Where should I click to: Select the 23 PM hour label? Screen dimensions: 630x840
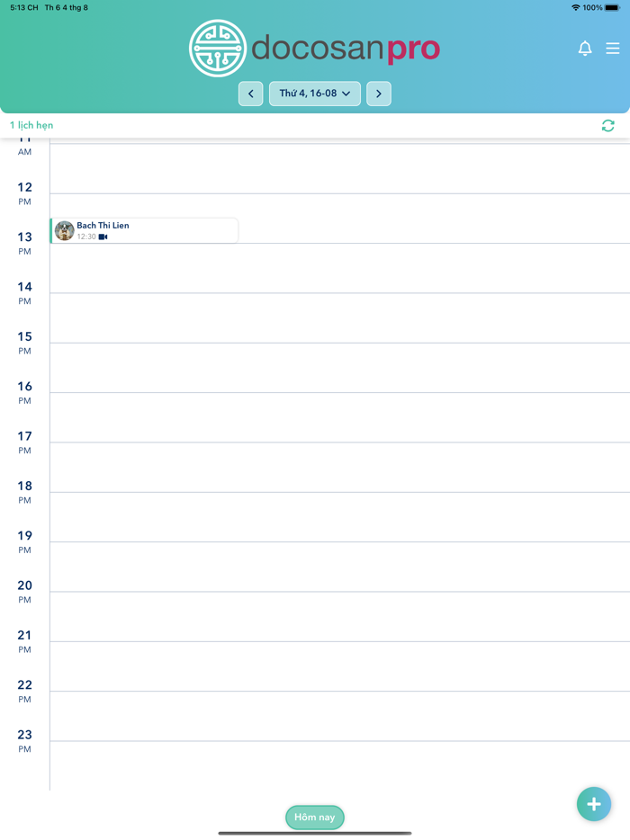click(x=24, y=741)
